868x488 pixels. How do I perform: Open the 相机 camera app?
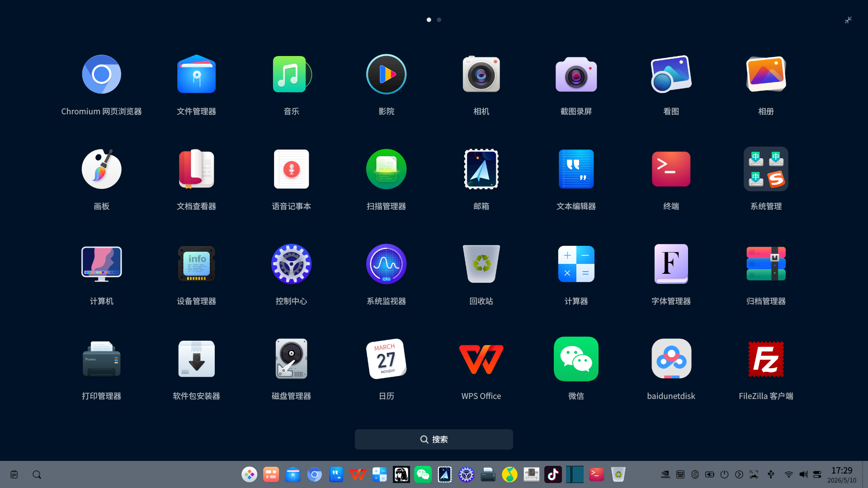pyautogui.click(x=481, y=75)
